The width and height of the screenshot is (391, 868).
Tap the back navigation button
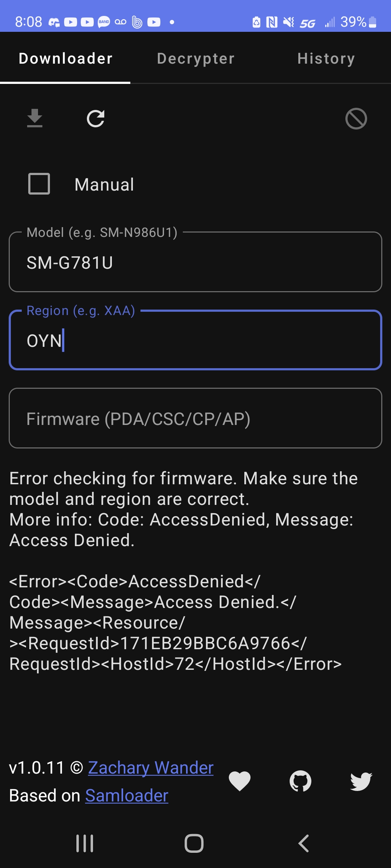(303, 843)
